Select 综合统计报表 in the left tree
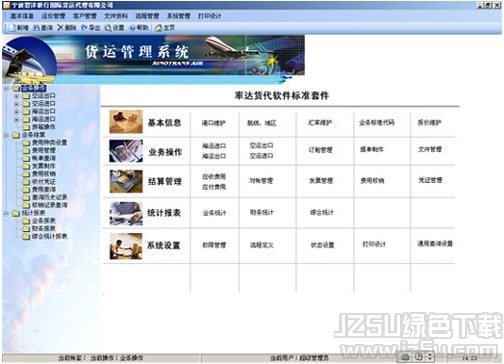The height and width of the screenshot is (364, 504). (49, 237)
